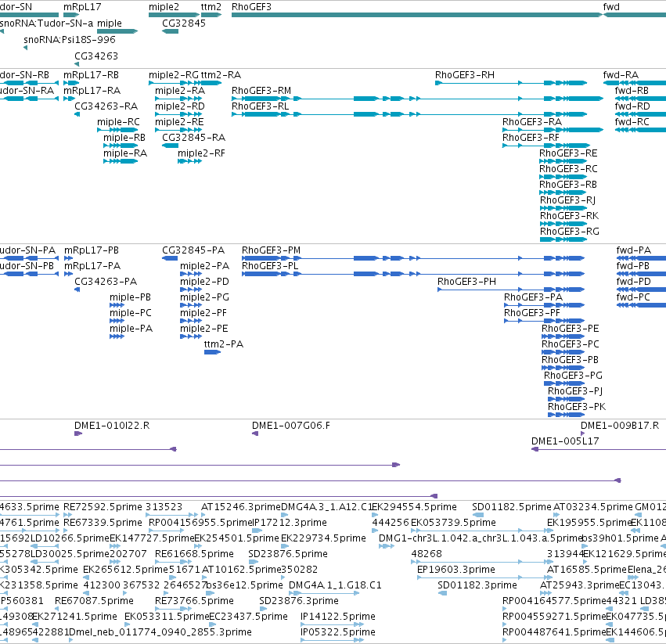This screenshot has width=666, height=644.
Task: Select protein RhoGEF3-PA
Action: pyautogui.click(x=545, y=305)
